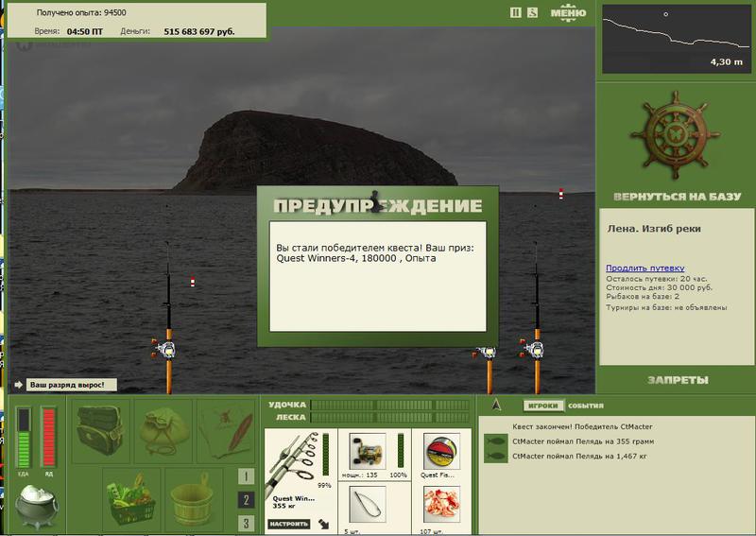Click the Quest Fis... line spool
The height and width of the screenshot is (536, 756).
pyautogui.click(x=441, y=451)
